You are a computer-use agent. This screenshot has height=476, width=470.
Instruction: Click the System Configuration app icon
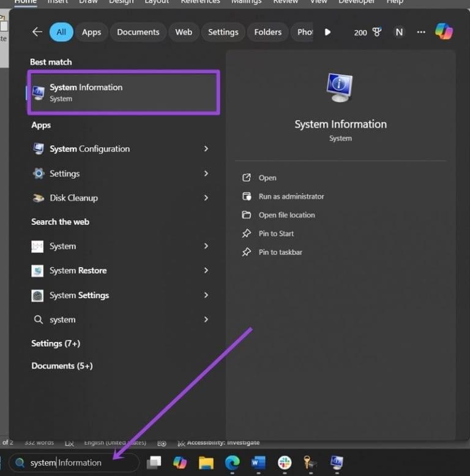pos(39,149)
